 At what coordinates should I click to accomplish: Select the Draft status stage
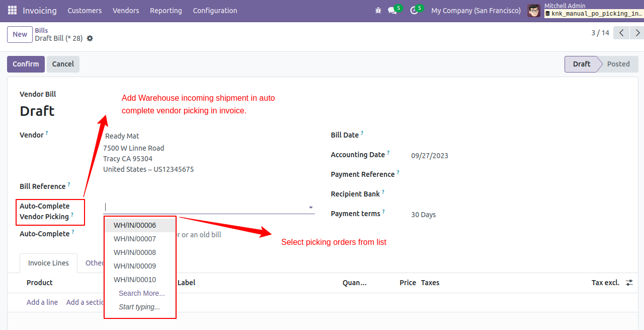coord(582,64)
